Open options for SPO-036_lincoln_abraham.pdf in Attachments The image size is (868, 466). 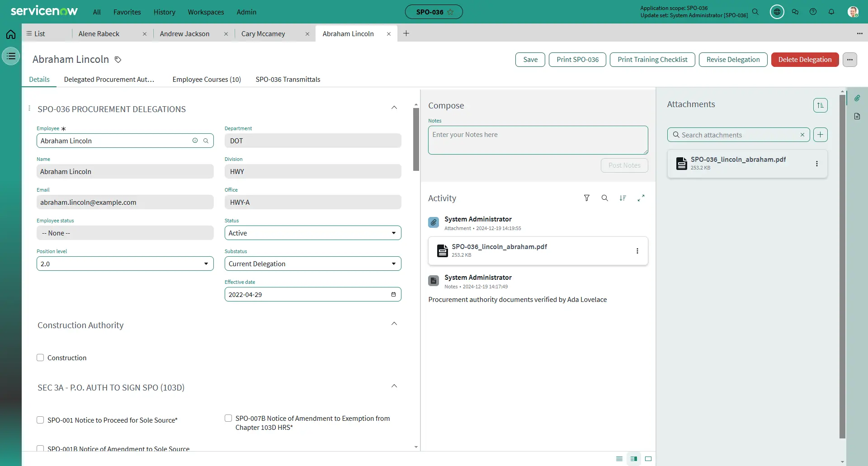[x=816, y=164]
